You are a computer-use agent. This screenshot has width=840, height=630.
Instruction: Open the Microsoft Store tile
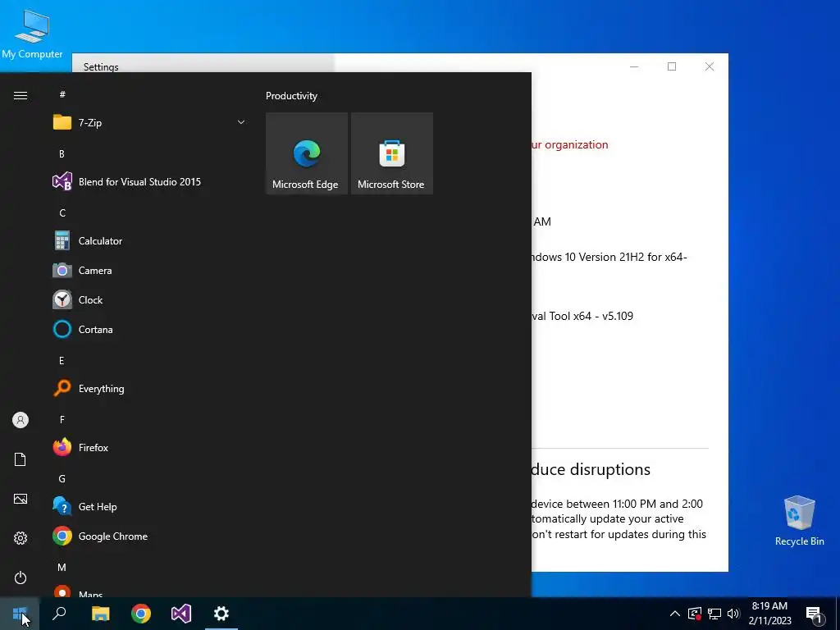[x=391, y=153]
